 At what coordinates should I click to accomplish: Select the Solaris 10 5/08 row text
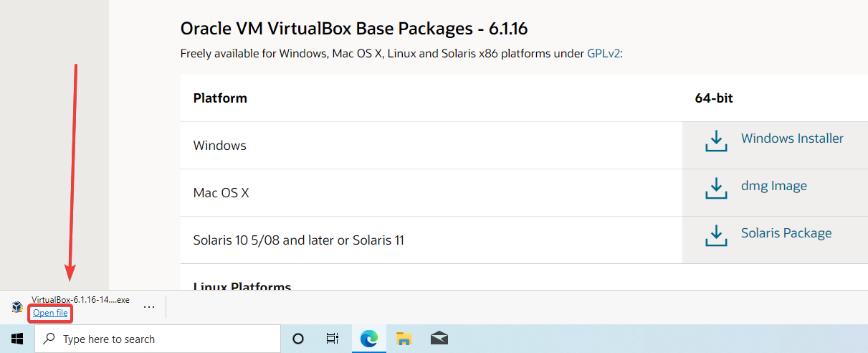click(x=299, y=240)
